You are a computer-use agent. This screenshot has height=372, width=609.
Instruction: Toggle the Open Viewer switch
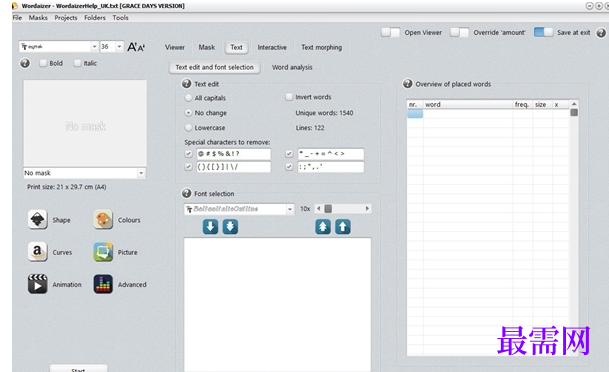point(390,32)
